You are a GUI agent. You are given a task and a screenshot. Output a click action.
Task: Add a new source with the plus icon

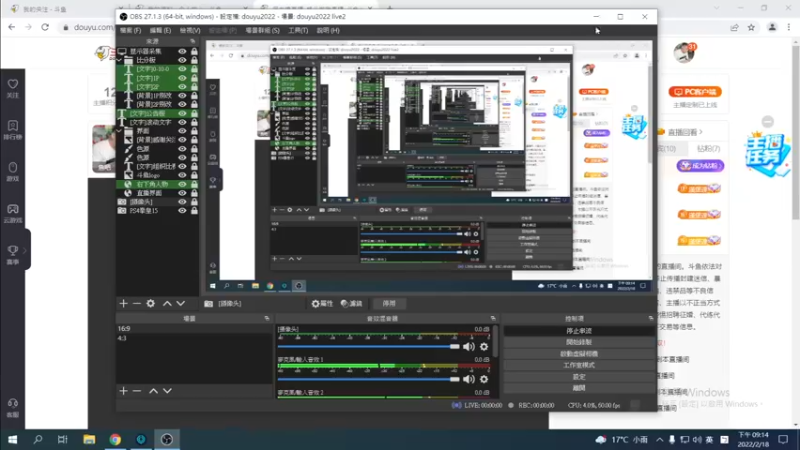pyautogui.click(x=123, y=304)
